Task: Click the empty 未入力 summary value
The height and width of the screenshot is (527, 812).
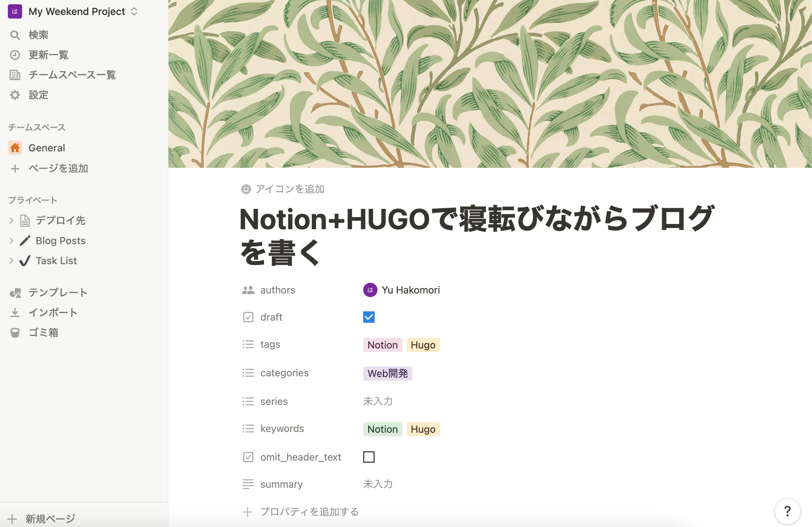Action: [x=378, y=484]
